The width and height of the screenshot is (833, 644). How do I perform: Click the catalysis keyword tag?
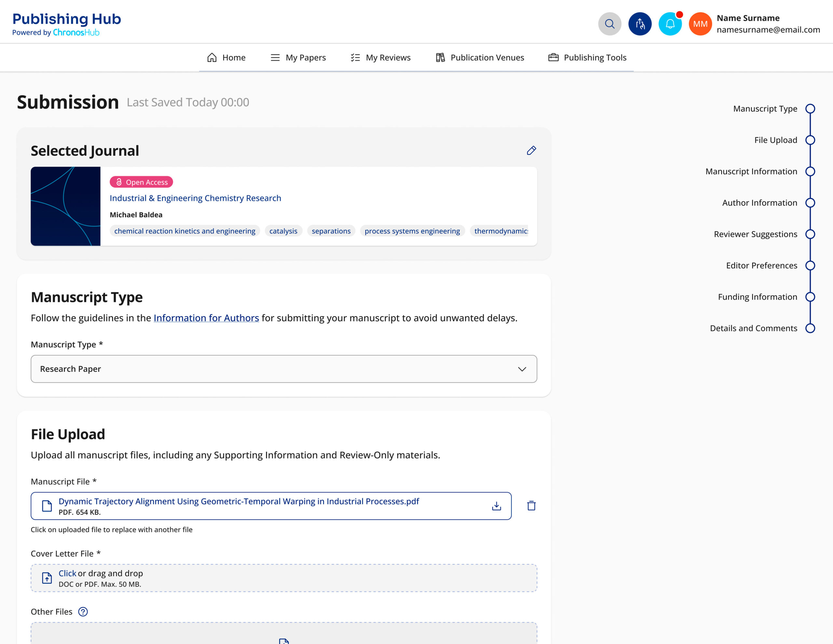point(283,231)
